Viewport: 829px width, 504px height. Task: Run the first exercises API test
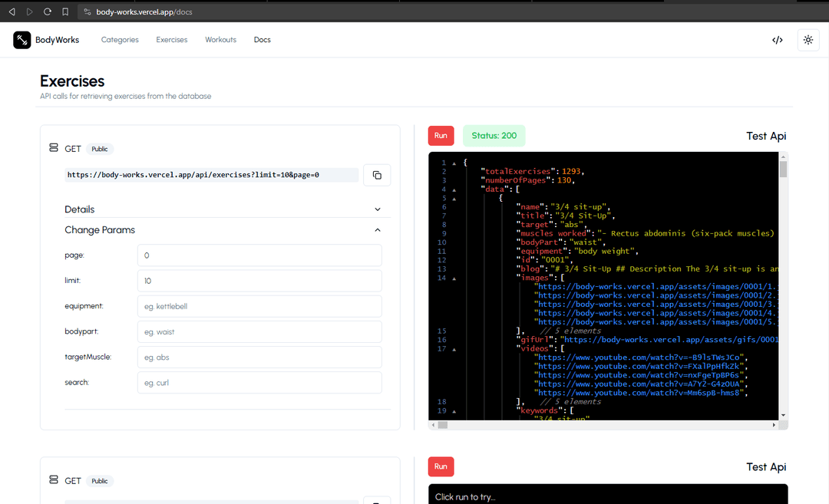click(441, 136)
